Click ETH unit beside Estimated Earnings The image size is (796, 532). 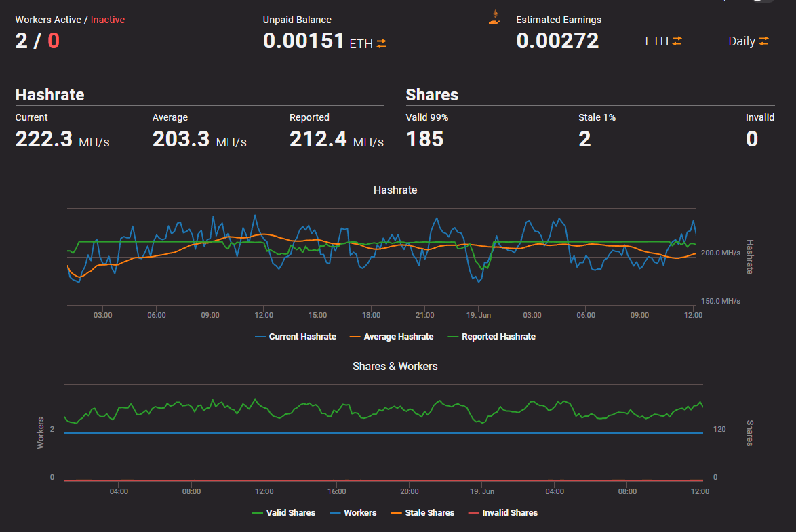coord(656,41)
